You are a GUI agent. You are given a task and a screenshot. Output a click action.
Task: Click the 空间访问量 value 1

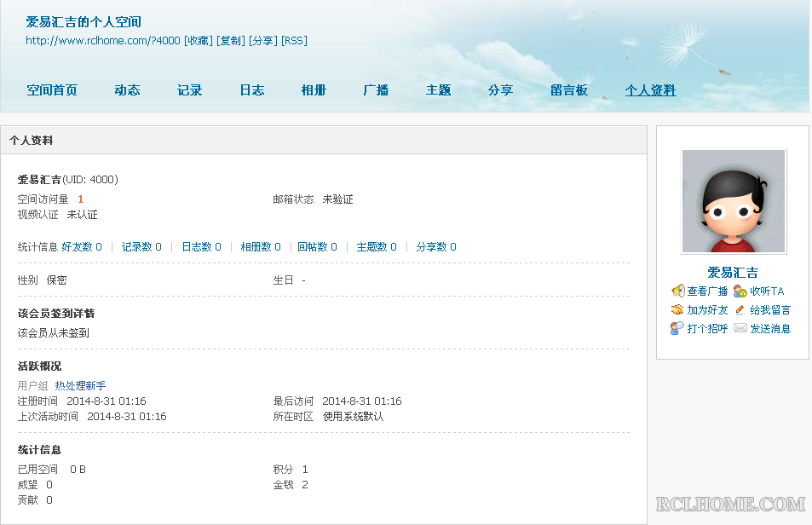[x=80, y=199]
